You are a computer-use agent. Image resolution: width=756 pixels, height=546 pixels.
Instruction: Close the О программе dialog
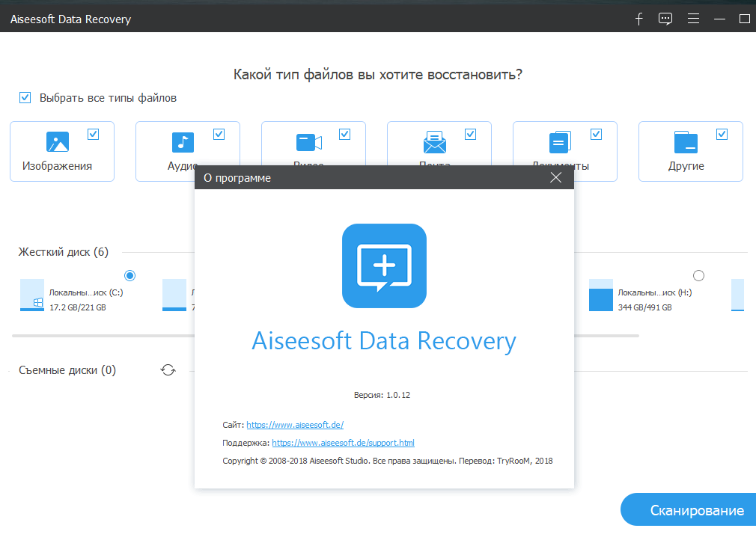point(556,177)
